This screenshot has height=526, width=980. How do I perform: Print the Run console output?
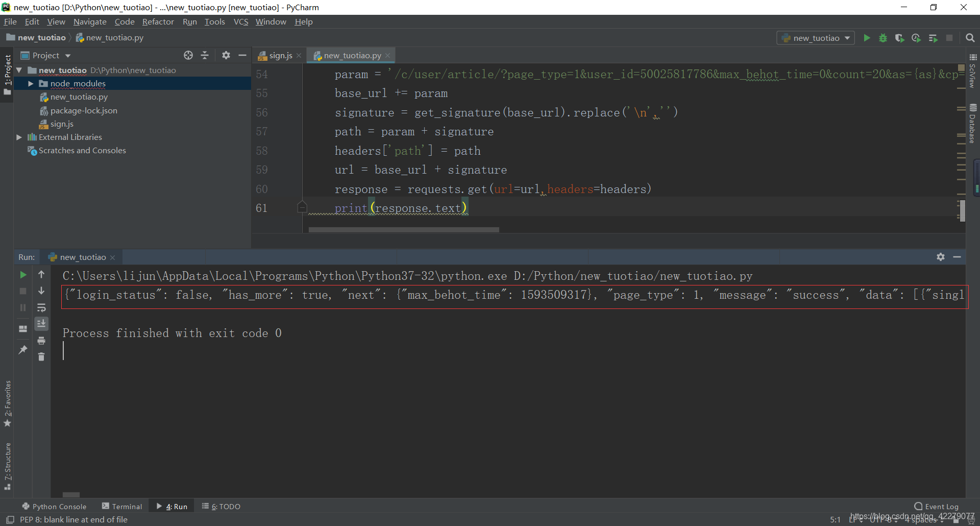41,341
